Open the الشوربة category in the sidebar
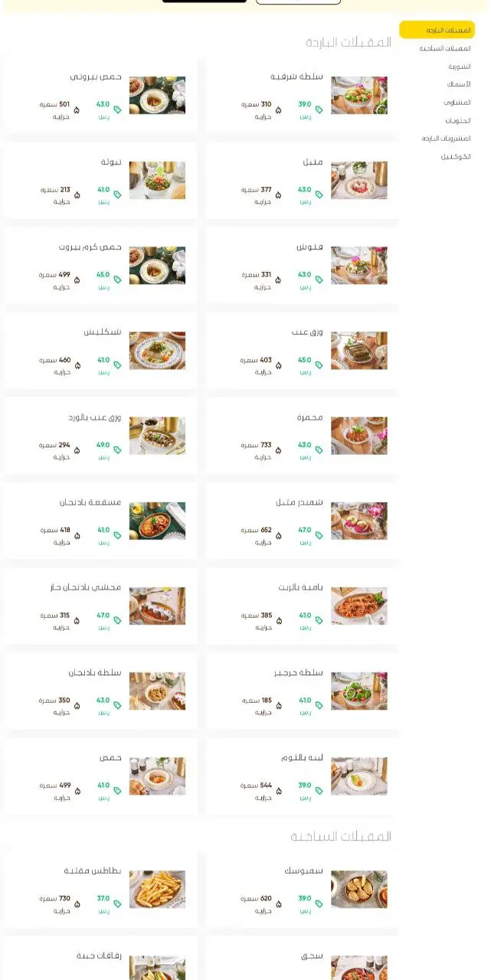Image resolution: width=491 pixels, height=980 pixels. [460, 67]
